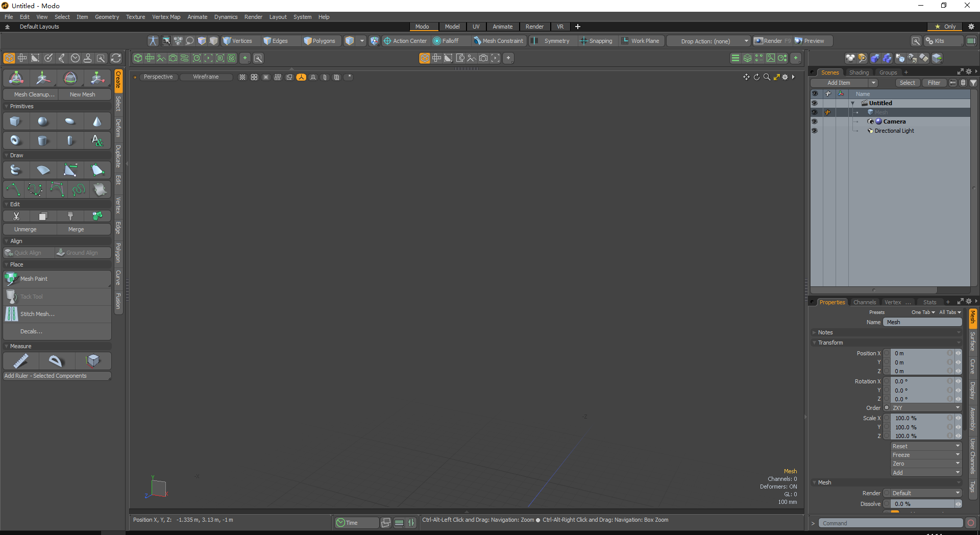The width and height of the screenshot is (980, 535).
Task: Select the Cube primitive tool
Action: 15,121
